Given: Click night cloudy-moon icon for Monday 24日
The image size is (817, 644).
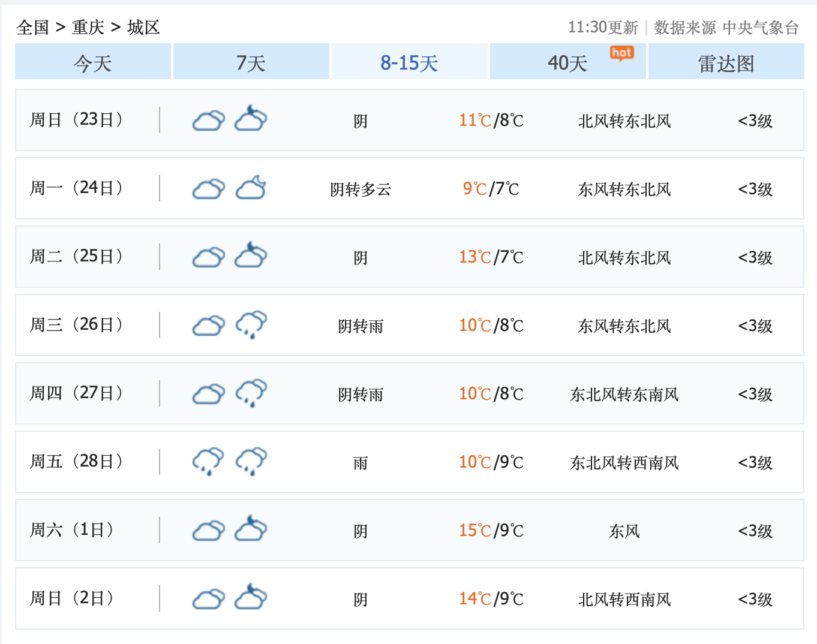Looking at the screenshot, I should 251,188.
